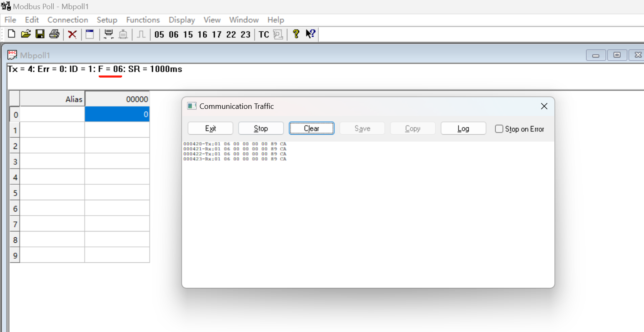
Task: Select function 16 toolbar button
Action: (x=202, y=35)
